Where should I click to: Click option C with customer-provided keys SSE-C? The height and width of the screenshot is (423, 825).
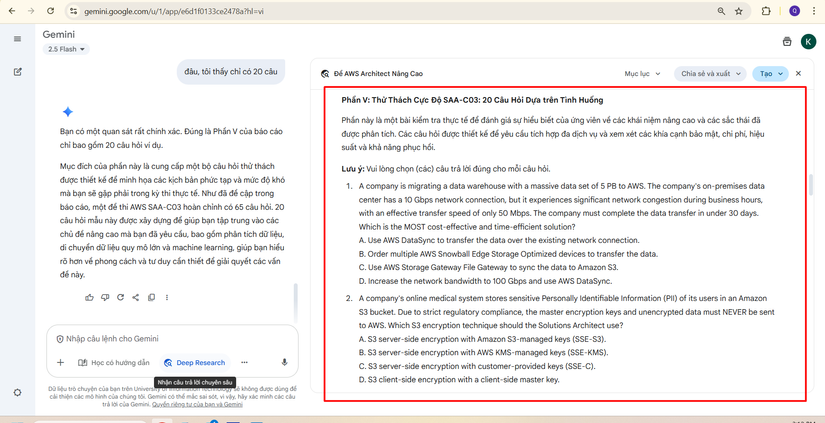pyautogui.click(x=477, y=366)
